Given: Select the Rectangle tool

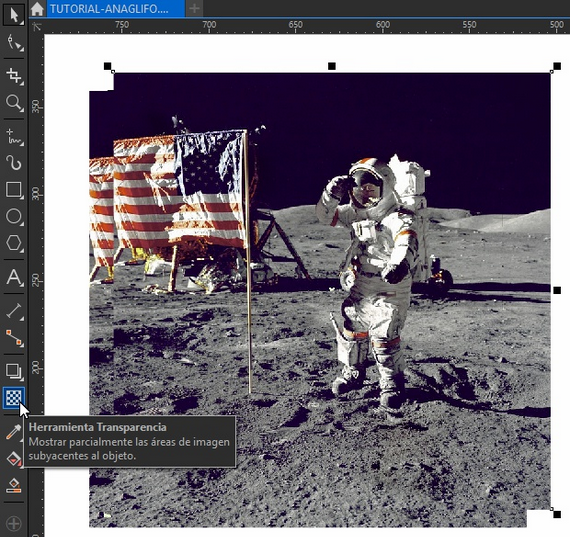Looking at the screenshot, I should coord(14,190).
